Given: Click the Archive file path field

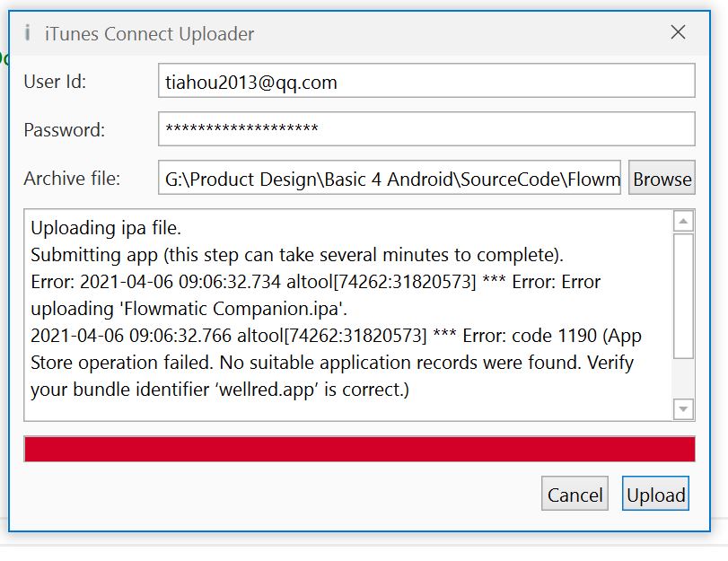Looking at the screenshot, I should click(391, 178).
